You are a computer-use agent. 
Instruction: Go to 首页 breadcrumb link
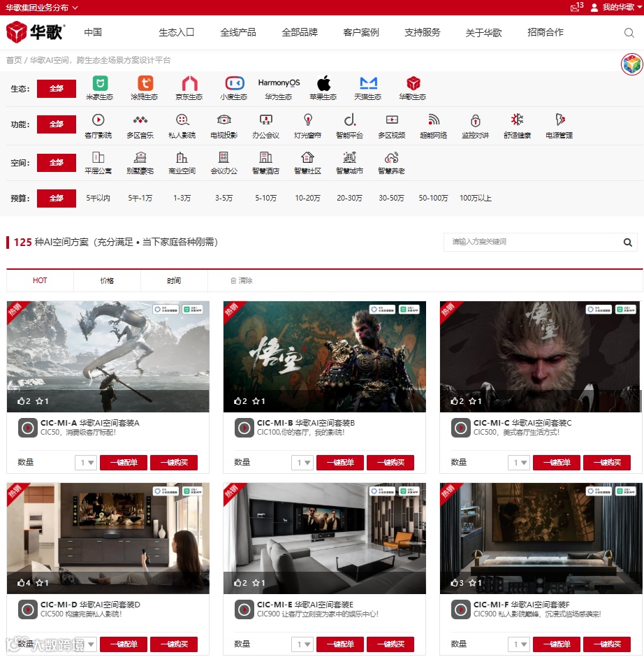click(14, 60)
